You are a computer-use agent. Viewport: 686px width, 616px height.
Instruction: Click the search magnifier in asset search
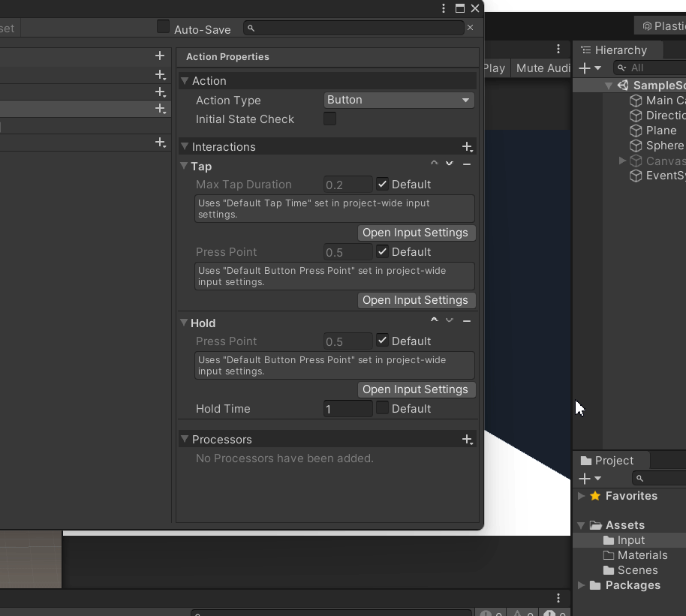251,28
